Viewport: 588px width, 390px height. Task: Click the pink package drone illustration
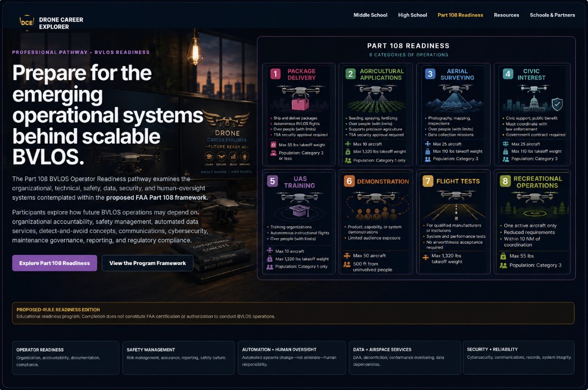300,97
